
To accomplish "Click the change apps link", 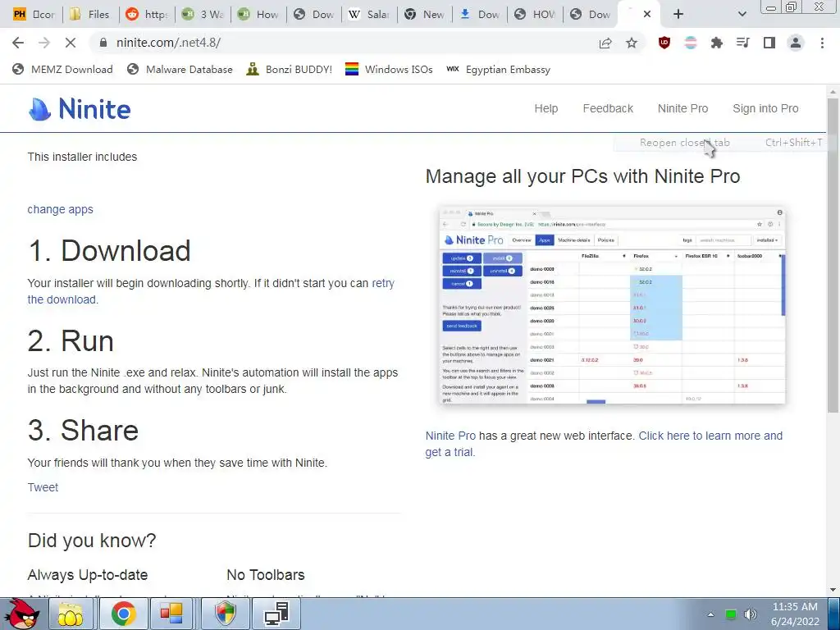I will click(60, 209).
